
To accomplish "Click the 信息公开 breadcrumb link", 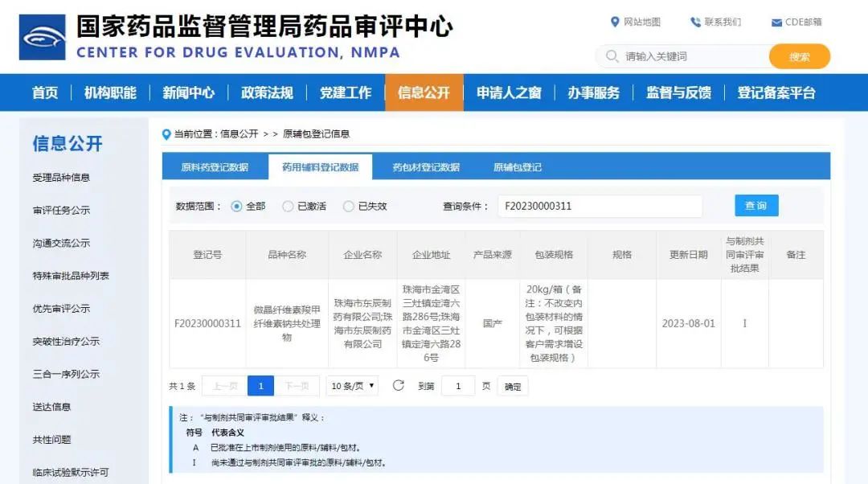I will (240, 134).
